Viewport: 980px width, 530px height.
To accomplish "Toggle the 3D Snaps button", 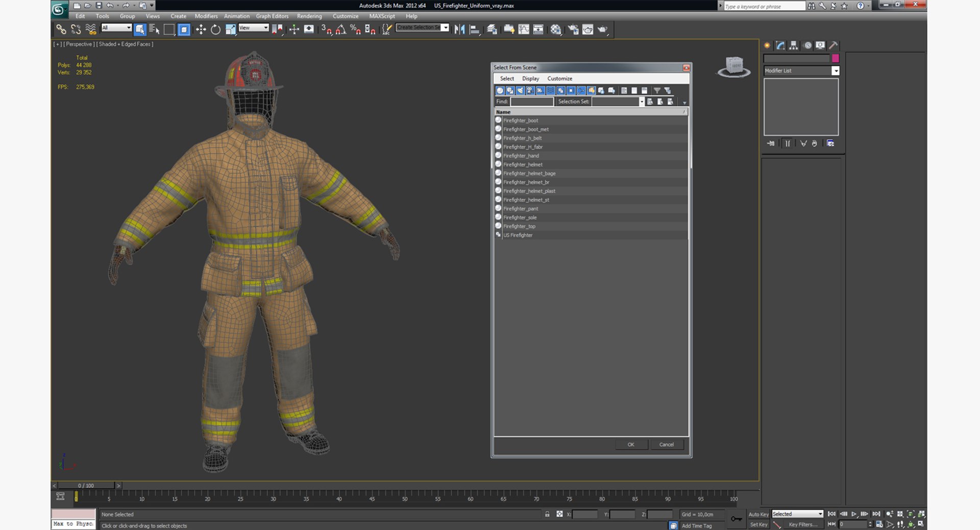I will (327, 30).
